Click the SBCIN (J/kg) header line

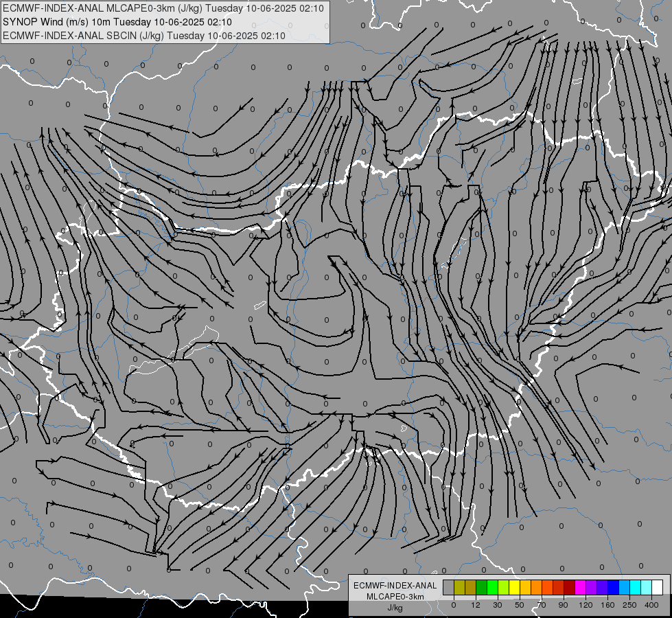tap(144, 36)
